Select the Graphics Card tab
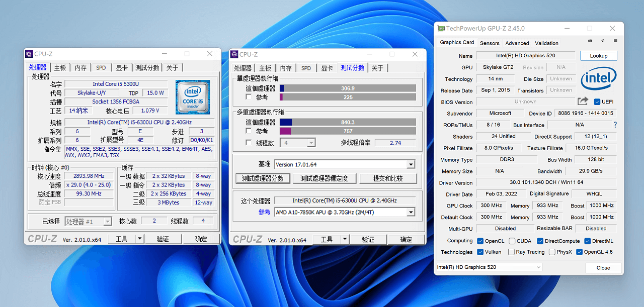The height and width of the screenshot is (307, 644). pyautogui.click(x=457, y=43)
